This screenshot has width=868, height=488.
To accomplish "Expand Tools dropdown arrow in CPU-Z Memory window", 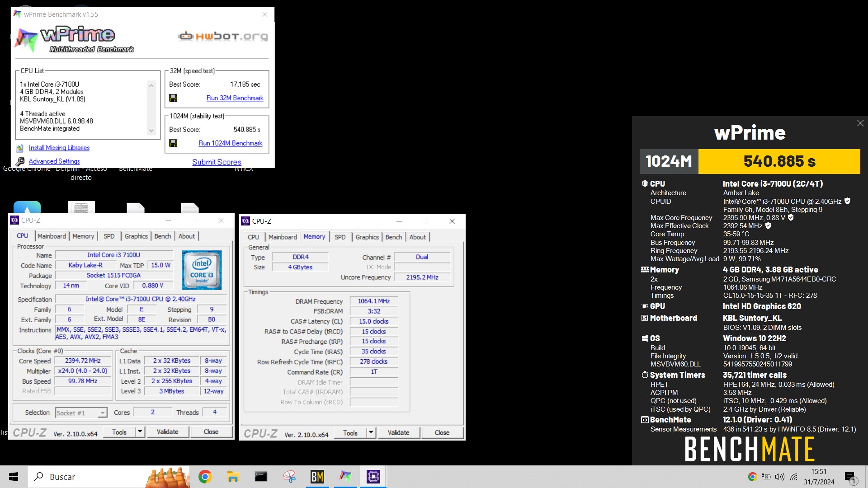I will pos(371,433).
